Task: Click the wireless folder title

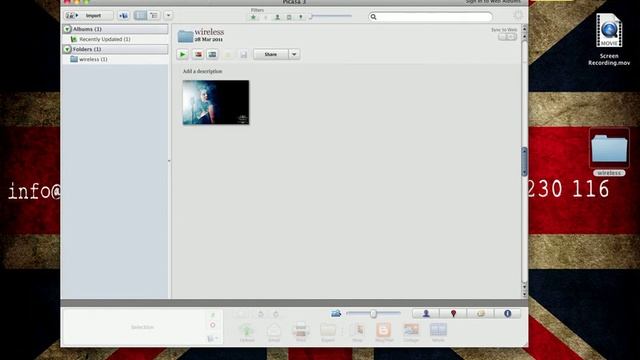Action: click(x=209, y=32)
